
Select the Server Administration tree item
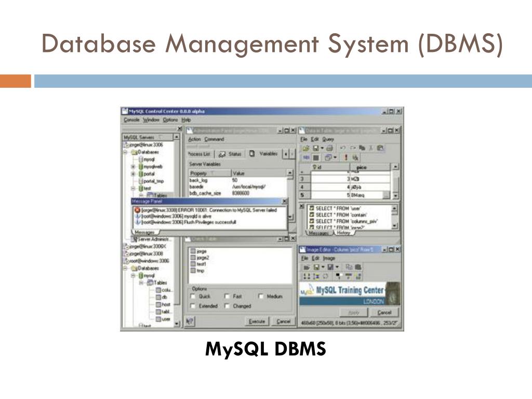click(x=151, y=239)
